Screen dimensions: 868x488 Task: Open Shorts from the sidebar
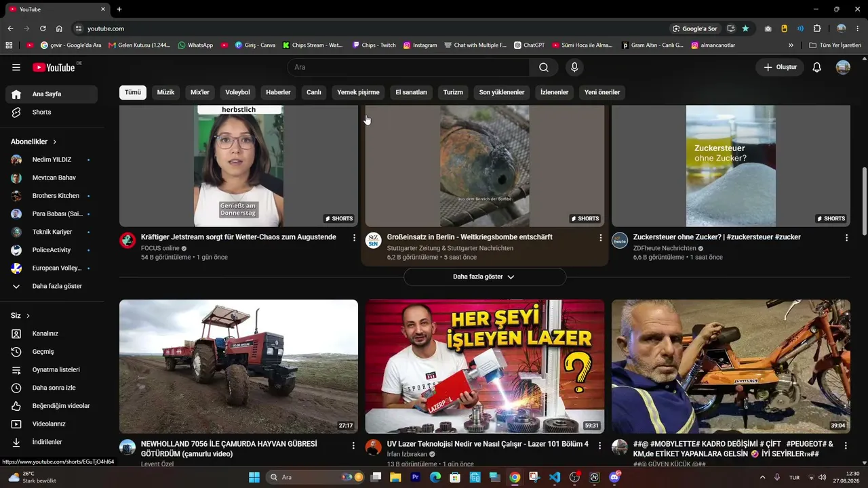click(52, 112)
